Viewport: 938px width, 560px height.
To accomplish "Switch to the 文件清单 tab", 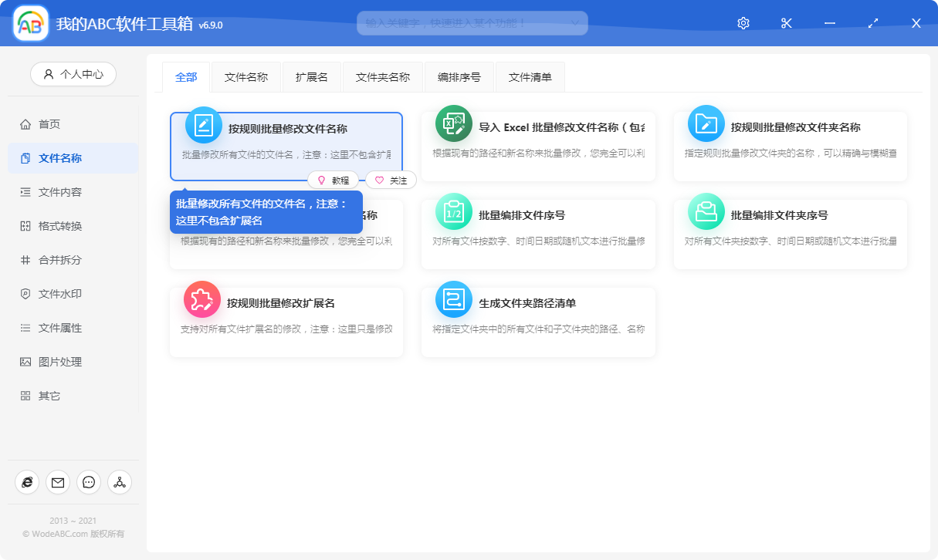I will pyautogui.click(x=530, y=76).
